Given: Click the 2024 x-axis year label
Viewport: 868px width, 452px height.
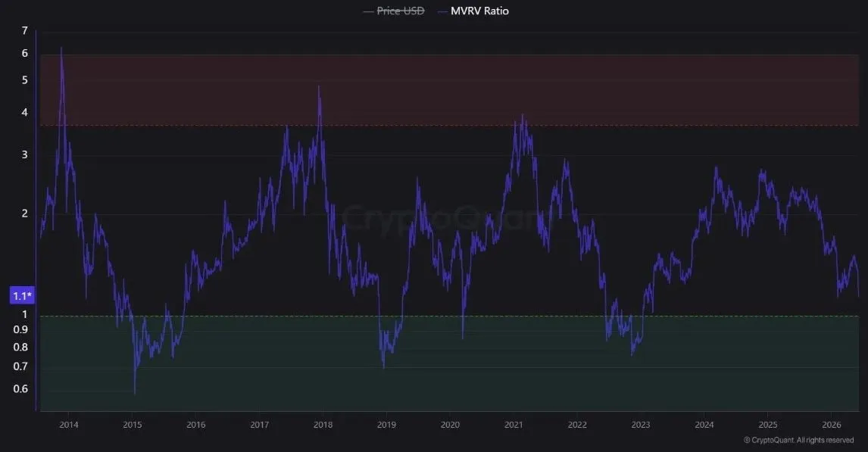Looking at the screenshot, I should point(704,425).
